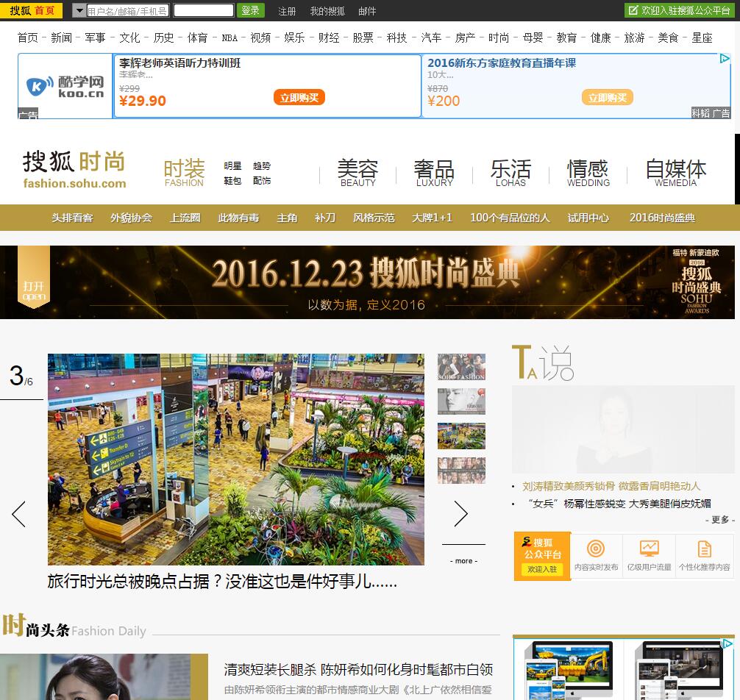Image resolution: width=740 pixels, height=700 pixels.
Task: Click the 酷学网 koo.cn logo
Action: [65, 86]
